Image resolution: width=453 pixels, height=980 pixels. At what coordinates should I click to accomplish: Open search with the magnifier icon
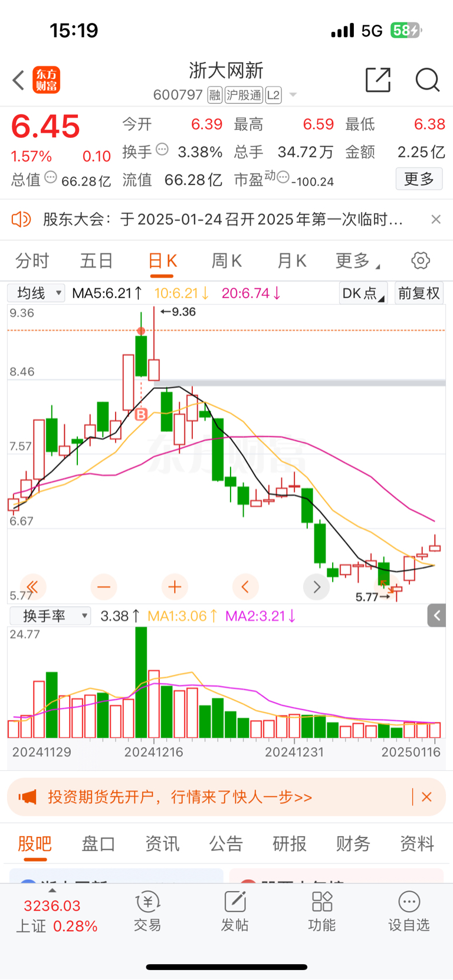(428, 80)
